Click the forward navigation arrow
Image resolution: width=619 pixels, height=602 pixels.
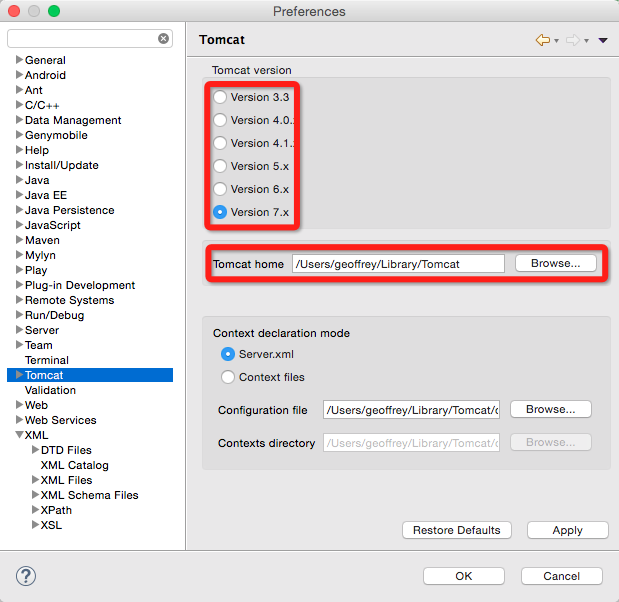click(x=573, y=40)
